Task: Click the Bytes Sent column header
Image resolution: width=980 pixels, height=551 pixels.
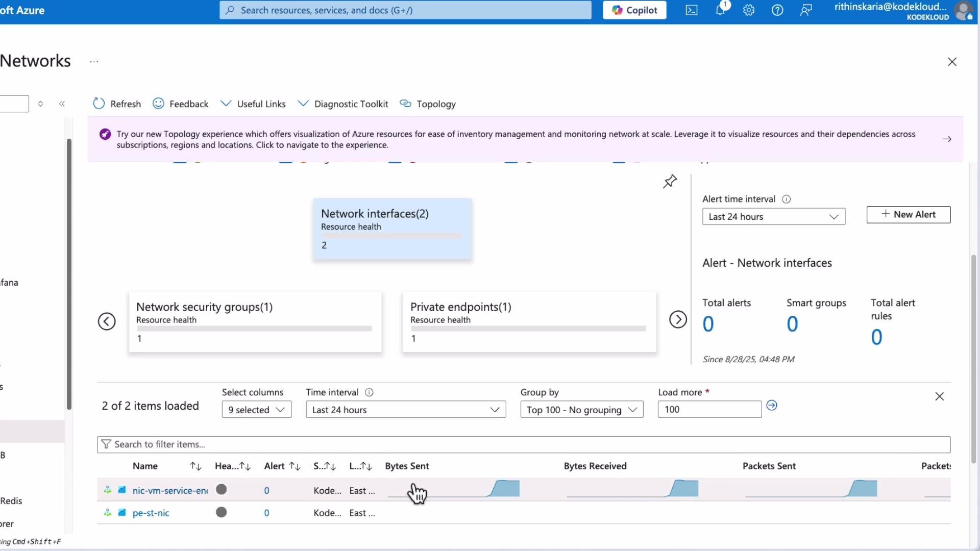Action: (x=407, y=466)
